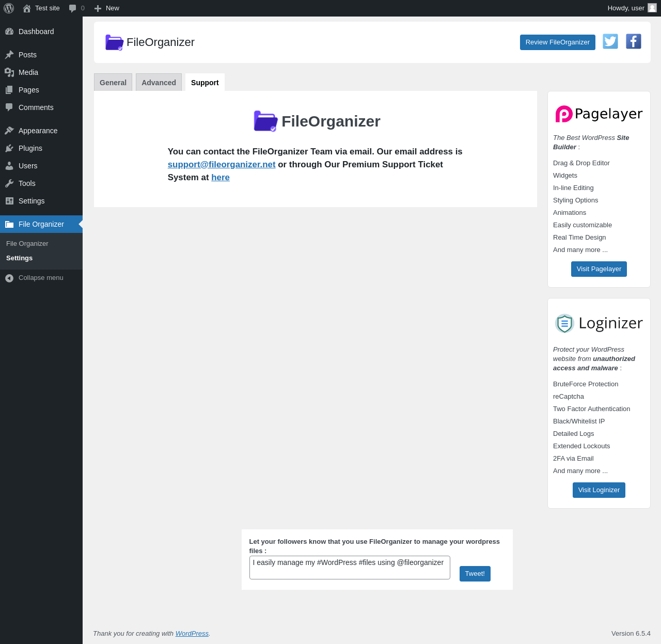The image size is (661, 644).
Task: Open Posts menu item
Action: tap(41, 55)
